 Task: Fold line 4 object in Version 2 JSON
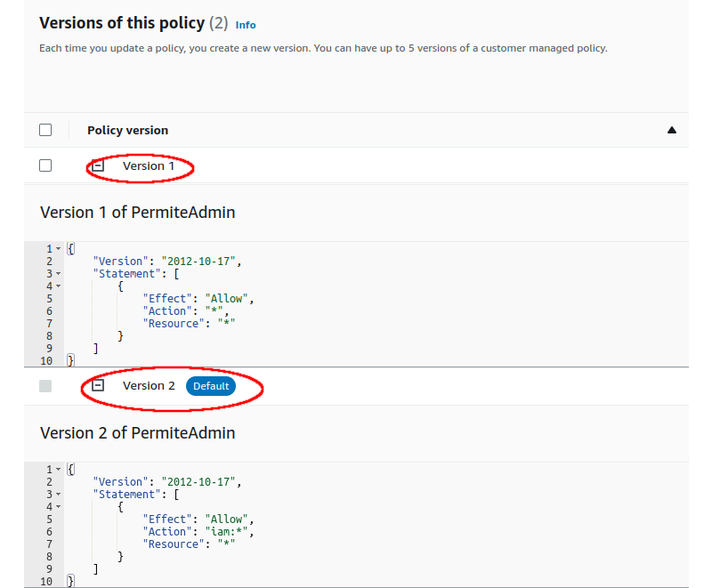[58, 507]
